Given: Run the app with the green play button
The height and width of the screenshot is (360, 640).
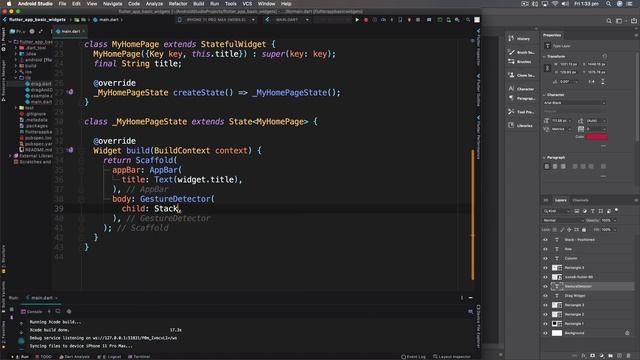Looking at the screenshot, I should point(357,20).
